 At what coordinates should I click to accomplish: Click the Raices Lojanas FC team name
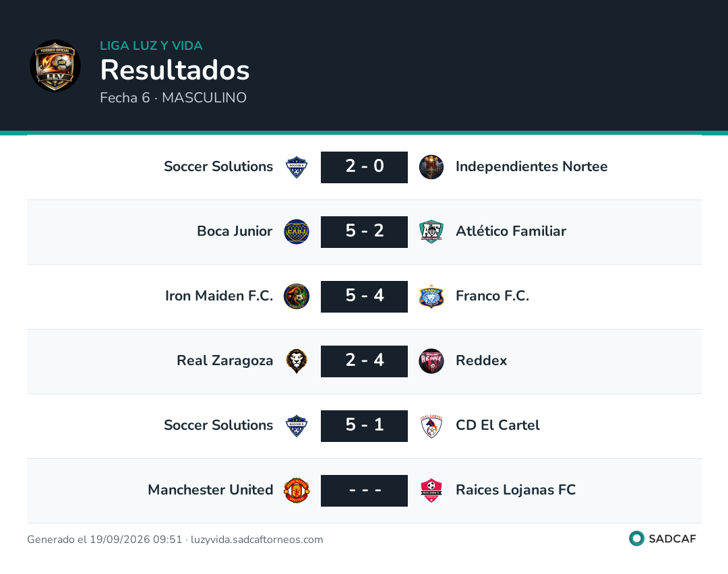tap(516, 490)
